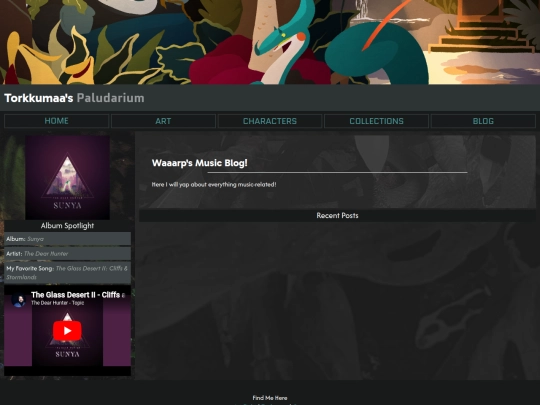Click the Recent Posts header bar
This screenshot has width=540, height=405.
pos(338,216)
